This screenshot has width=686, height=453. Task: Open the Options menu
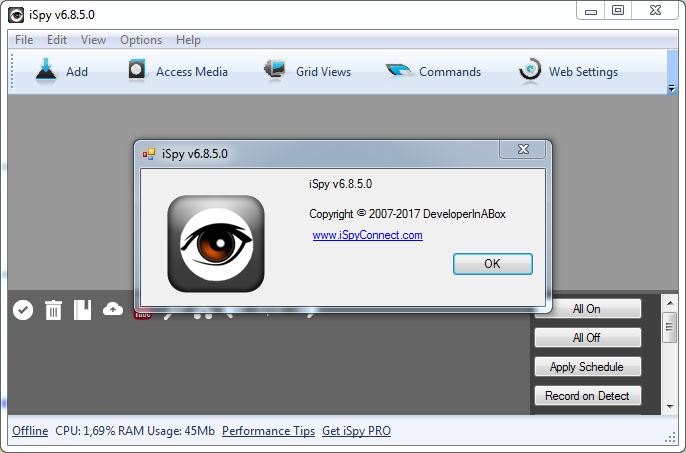(141, 40)
